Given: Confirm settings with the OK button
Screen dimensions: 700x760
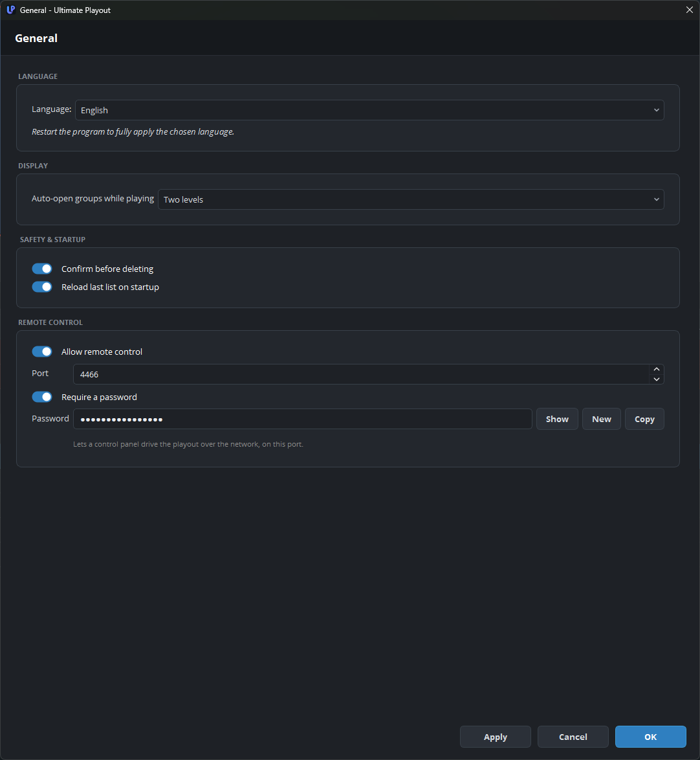Looking at the screenshot, I should point(650,737).
